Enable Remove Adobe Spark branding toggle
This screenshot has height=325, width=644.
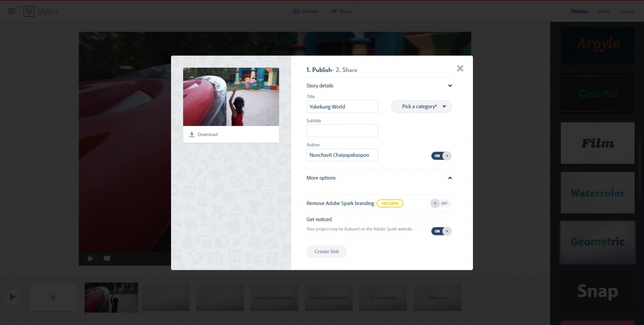pos(440,203)
